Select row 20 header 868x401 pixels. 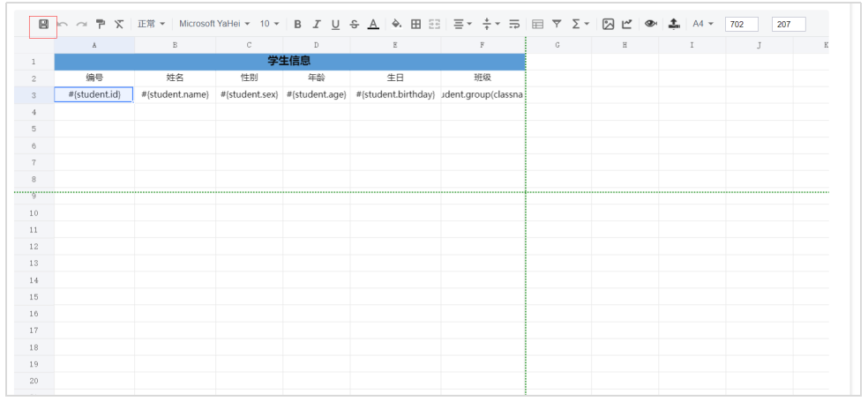coord(34,381)
